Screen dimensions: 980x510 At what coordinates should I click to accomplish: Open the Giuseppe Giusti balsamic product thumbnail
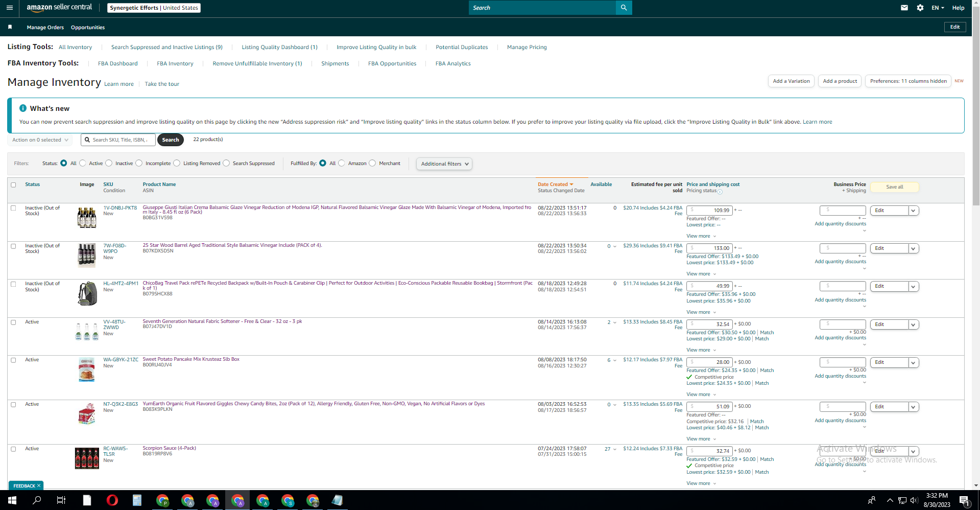pyautogui.click(x=87, y=217)
